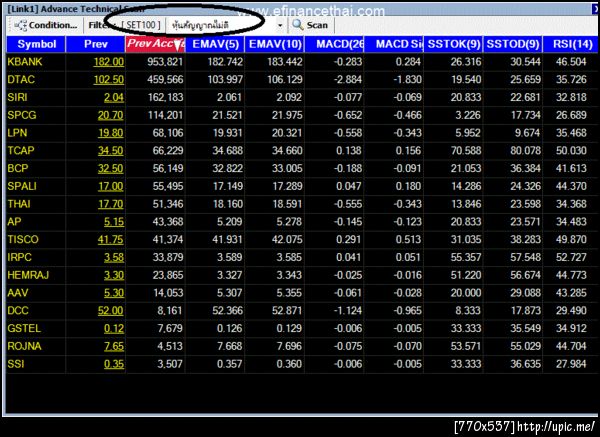Click DCC EMAV(10) value 52.871

[287, 310]
